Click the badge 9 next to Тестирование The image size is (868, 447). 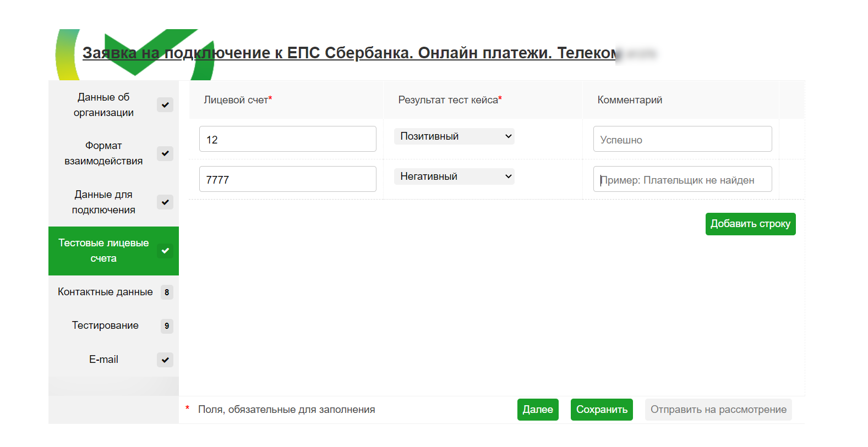pyautogui.click(x=167, y=326)
